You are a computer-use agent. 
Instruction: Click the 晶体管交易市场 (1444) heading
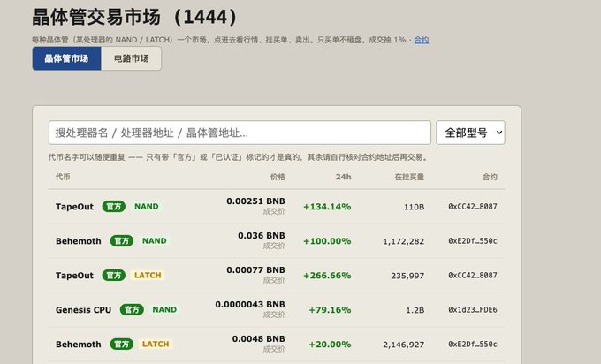(x=136, y=18)
